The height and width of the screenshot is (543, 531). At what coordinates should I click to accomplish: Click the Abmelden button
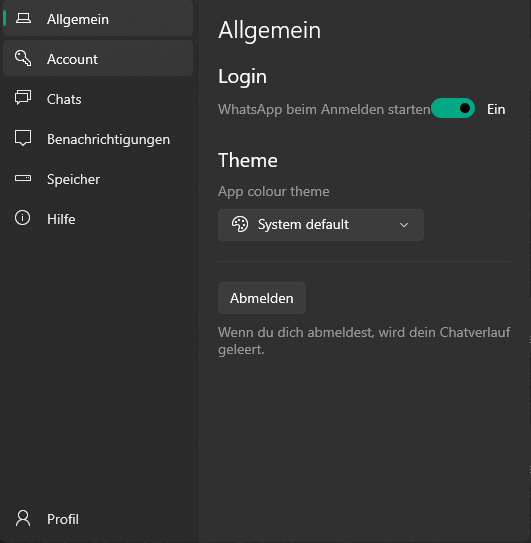tap(262, 298)
